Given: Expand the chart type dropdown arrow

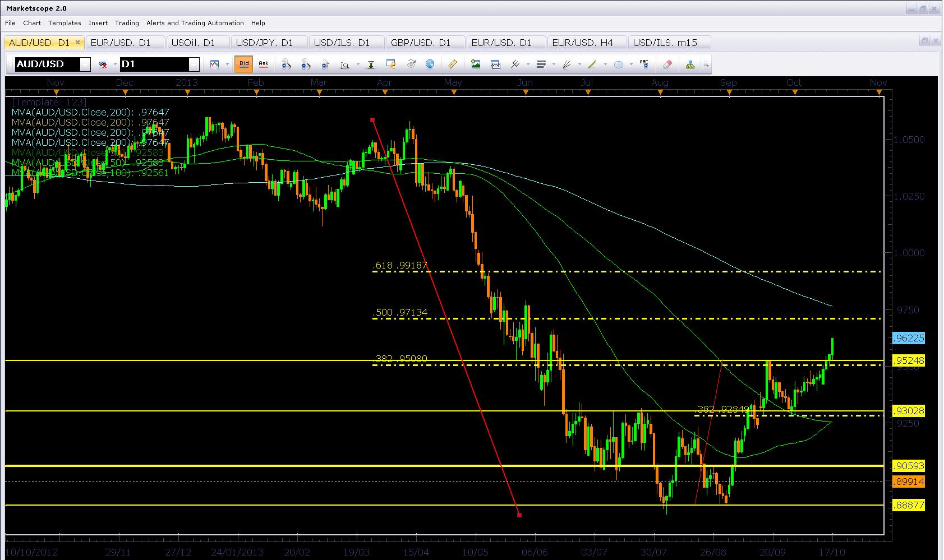Looking at the screenshot, I should click(x=227, y=64).
